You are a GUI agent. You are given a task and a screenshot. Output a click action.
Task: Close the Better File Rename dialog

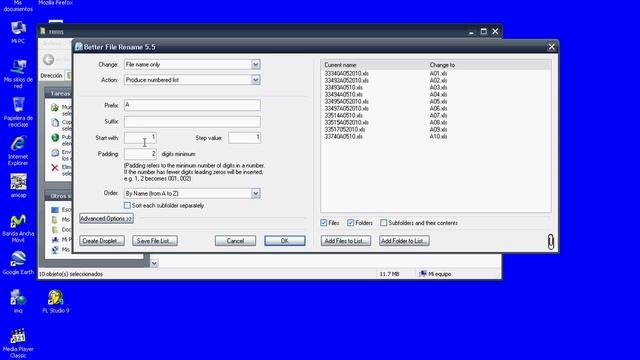click(x=551, y=47)
